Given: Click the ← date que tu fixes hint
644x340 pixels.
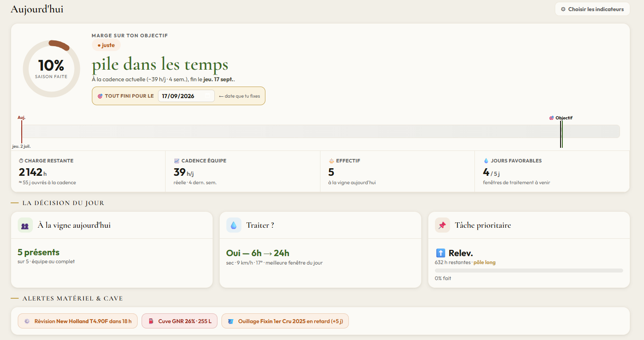Looking at the screenshot, I should click(239, 96).
